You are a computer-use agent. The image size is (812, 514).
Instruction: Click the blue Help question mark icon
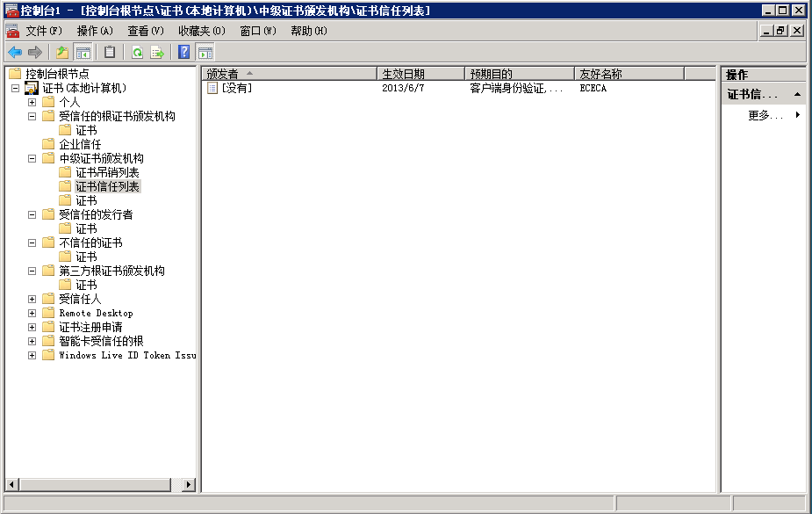pos(183,53)
